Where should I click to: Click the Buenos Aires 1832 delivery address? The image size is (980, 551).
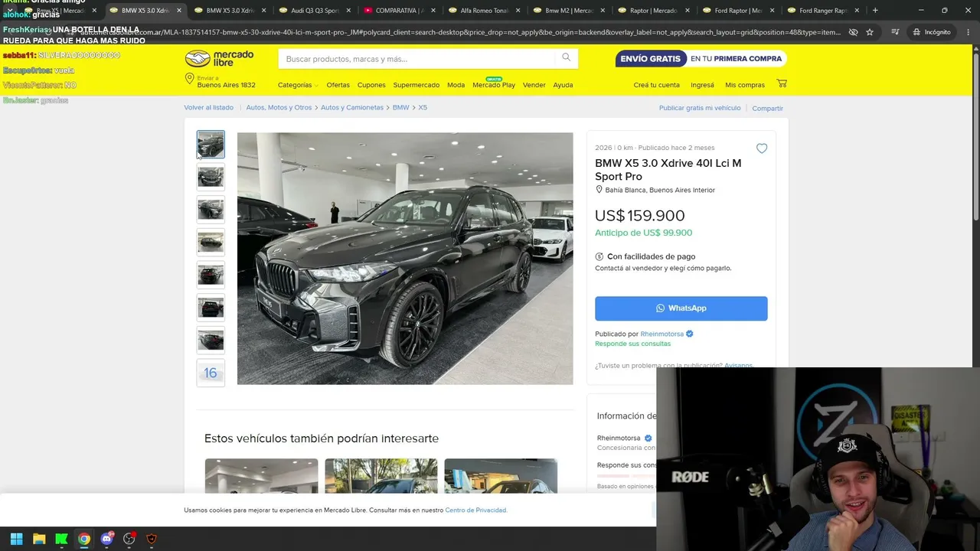[x=227, y=85]
